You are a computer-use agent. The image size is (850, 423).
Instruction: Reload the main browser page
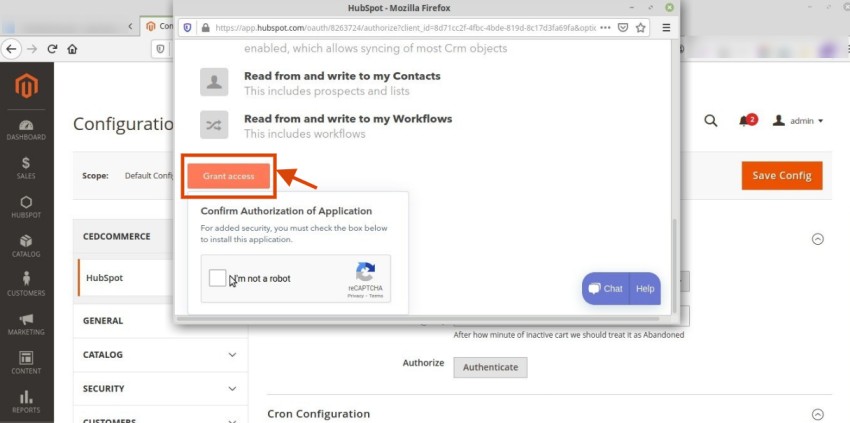pos(52,49)
